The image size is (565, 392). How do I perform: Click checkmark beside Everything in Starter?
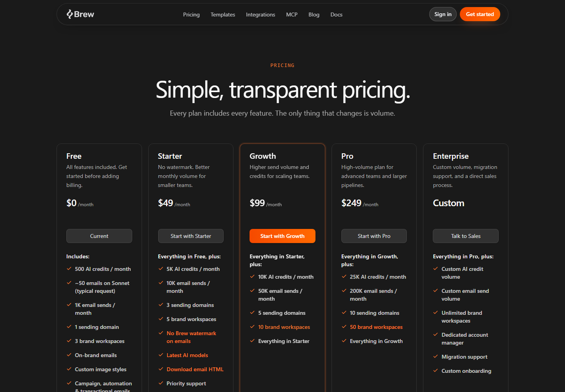point(252,341)
